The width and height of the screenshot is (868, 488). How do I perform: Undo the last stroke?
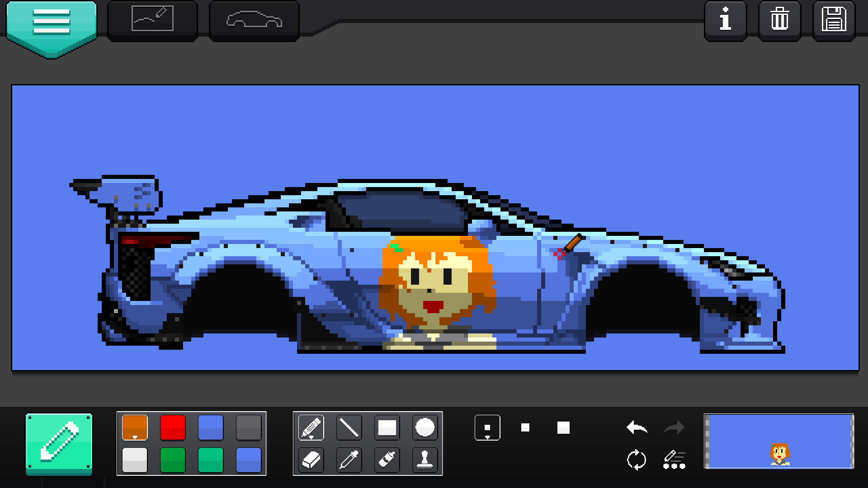click(637, 427)
